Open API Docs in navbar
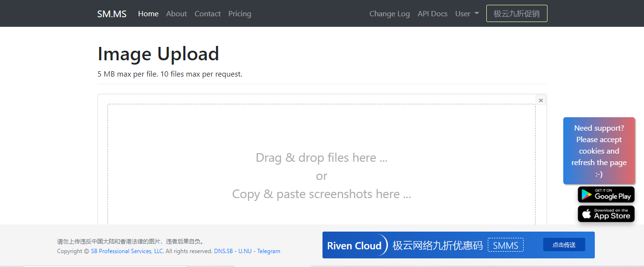The width and height of the screenshot is (644, 267). click(432, 14)
